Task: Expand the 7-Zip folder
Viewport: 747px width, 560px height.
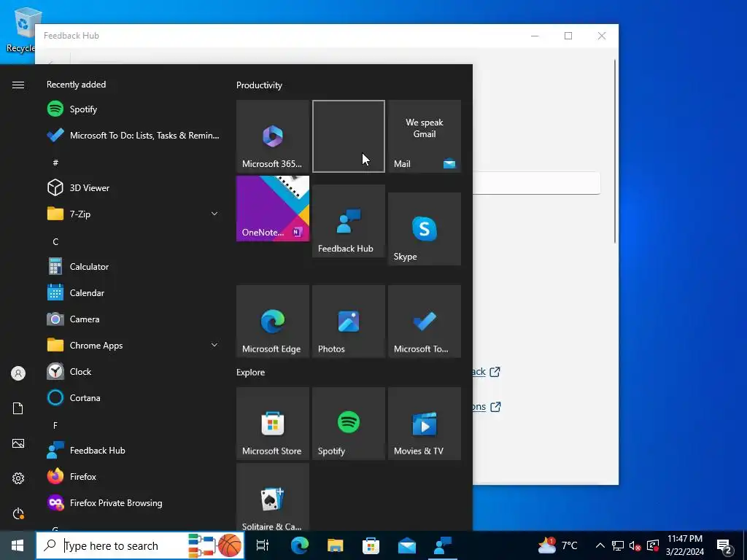Action: tap(133, 214)
